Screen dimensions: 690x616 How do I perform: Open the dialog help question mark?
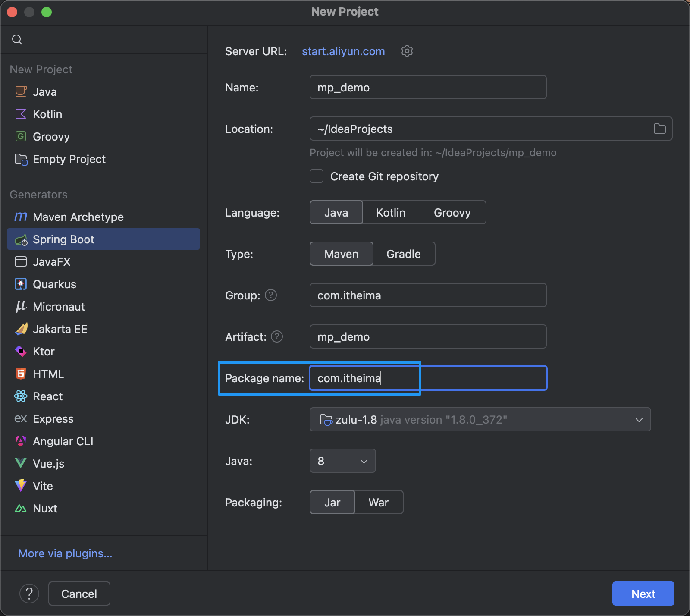click(29, 594)
